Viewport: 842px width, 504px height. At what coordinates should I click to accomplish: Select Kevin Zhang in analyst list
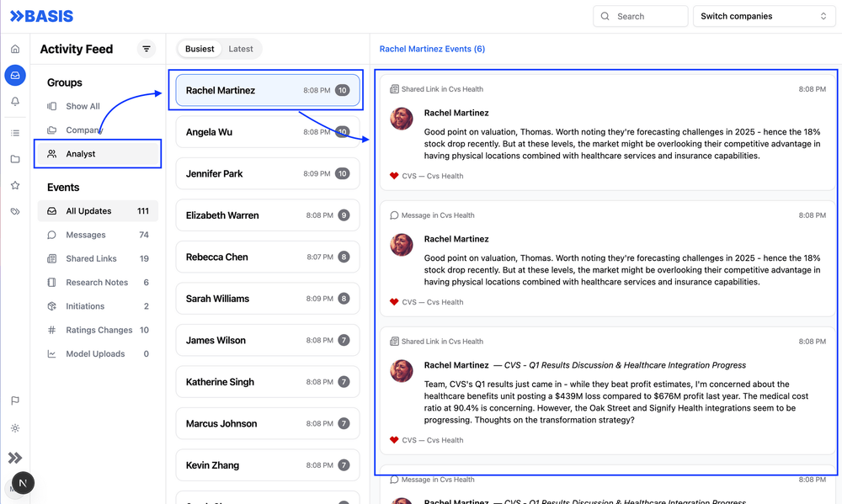pyautogui.click(x=268, y=464)
